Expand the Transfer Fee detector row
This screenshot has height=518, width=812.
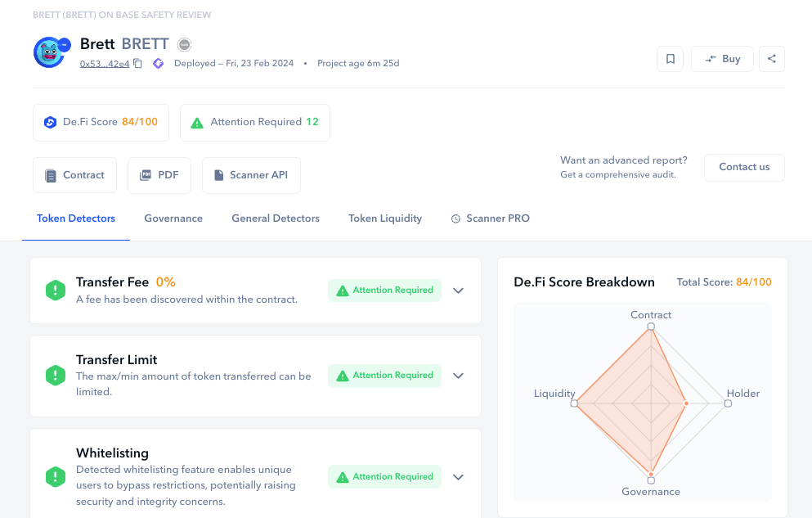[458, 291]
